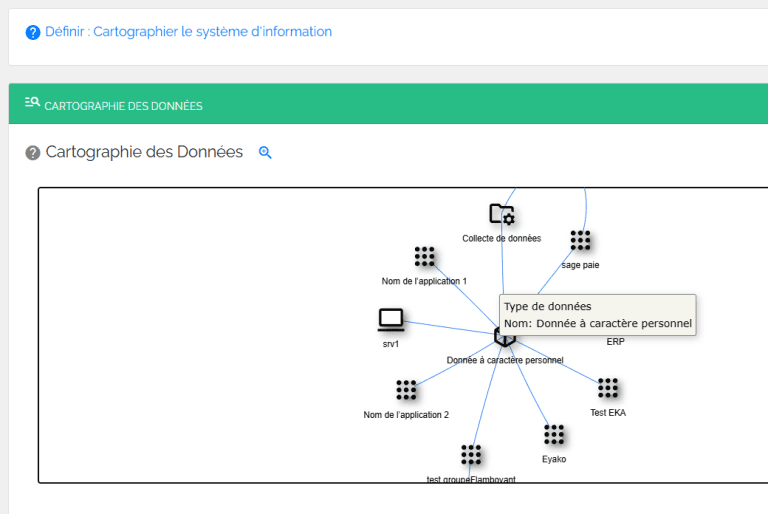This screenshot has height=514, width=768.
Task: Click the blue magnifier zoom icon
Action: [x=265, y=152]
